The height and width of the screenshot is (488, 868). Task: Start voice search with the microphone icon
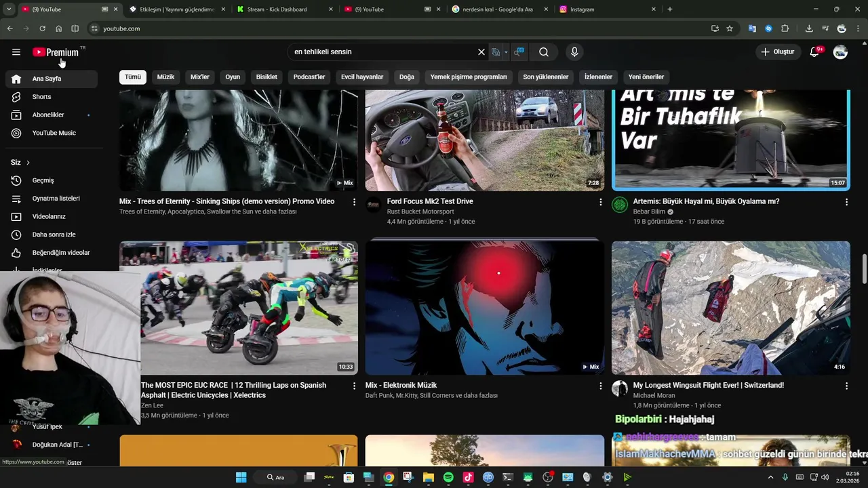574,52
